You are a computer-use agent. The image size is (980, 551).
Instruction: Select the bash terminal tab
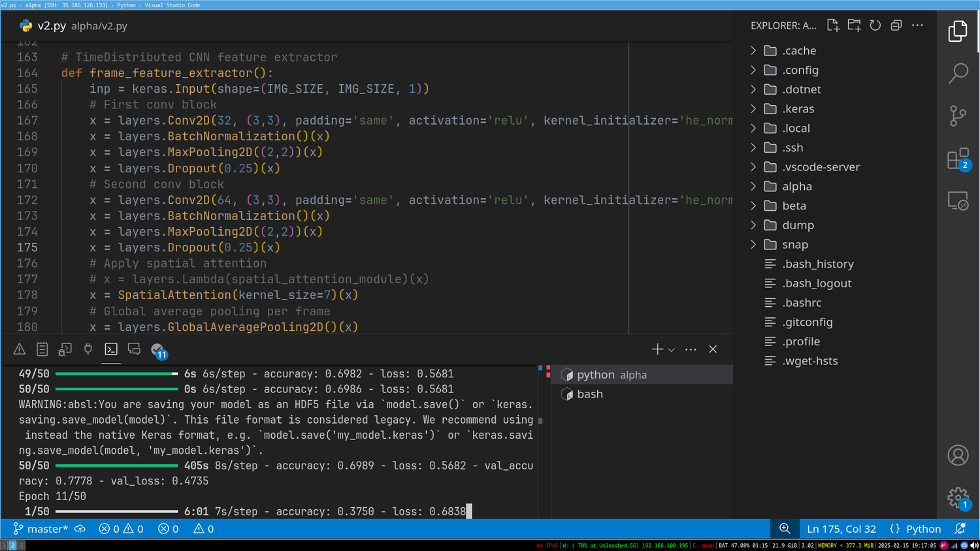click(x=643, y=394)
